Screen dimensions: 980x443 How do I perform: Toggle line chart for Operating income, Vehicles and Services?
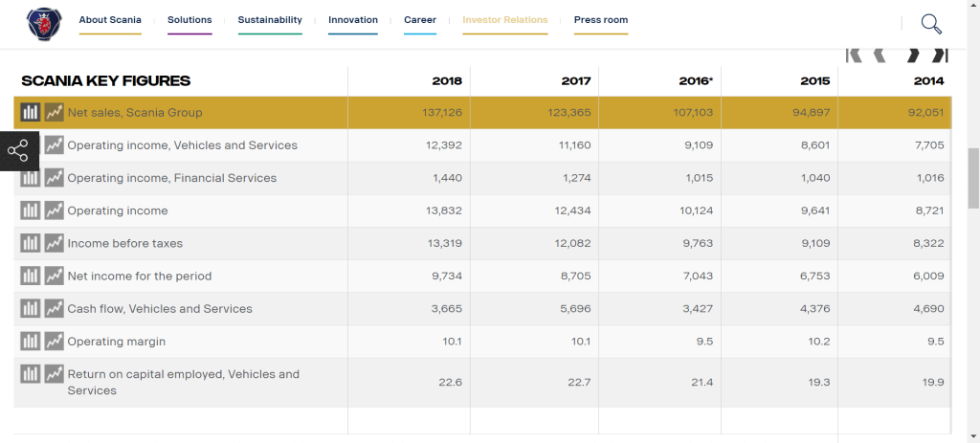point(54,145)
